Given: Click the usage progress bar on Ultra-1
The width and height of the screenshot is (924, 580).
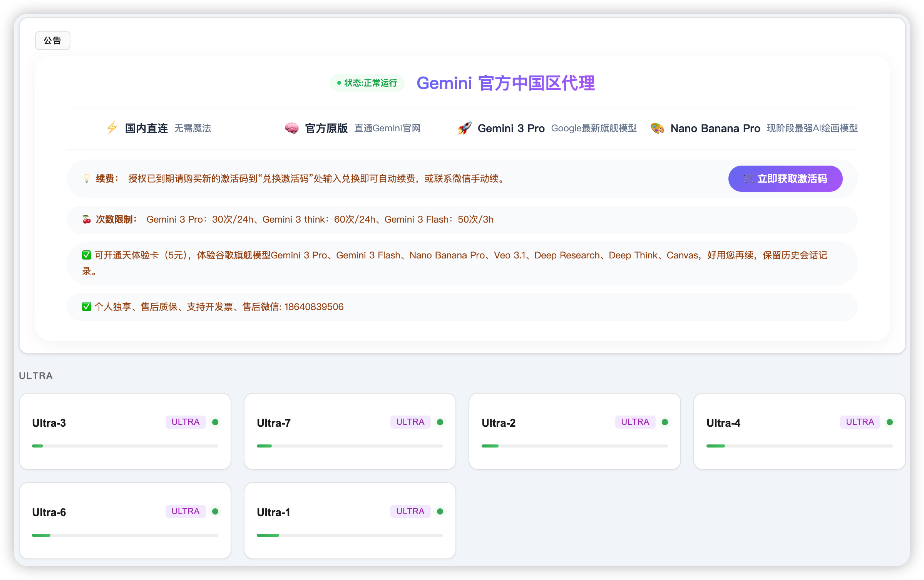Looking at the screenshot, I should pyautogui.click(x=350, y=535).
